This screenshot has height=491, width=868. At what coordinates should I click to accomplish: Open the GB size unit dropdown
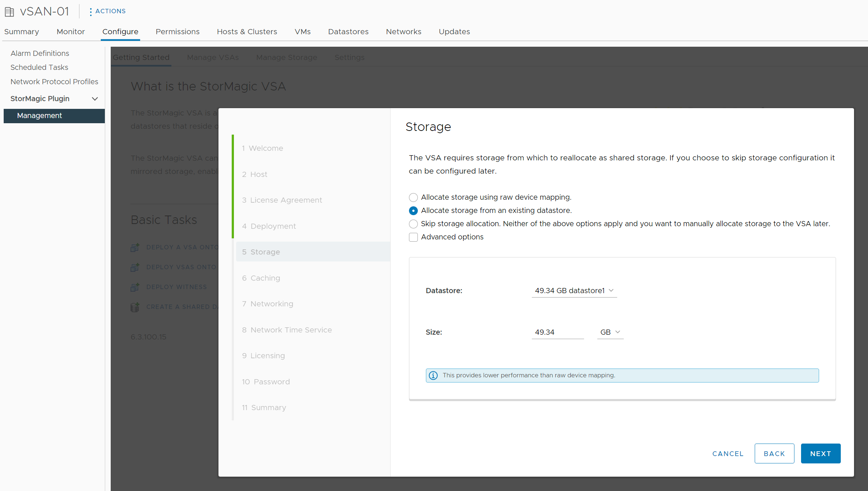pos(610,332)
